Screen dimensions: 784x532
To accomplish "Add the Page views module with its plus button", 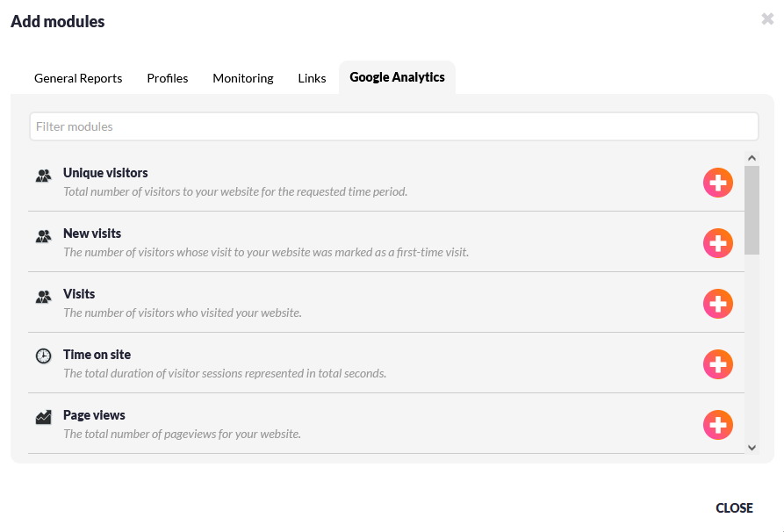I will pyautogui.click(x=717, y=425).
